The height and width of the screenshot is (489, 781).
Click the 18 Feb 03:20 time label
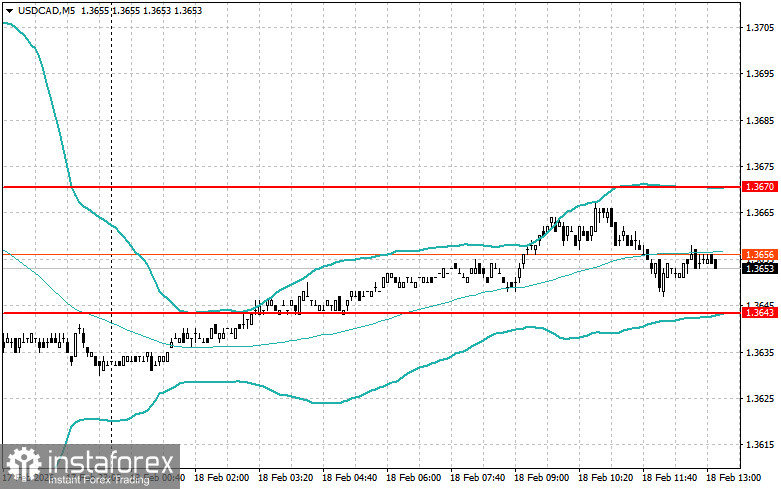tap(285, 478)
